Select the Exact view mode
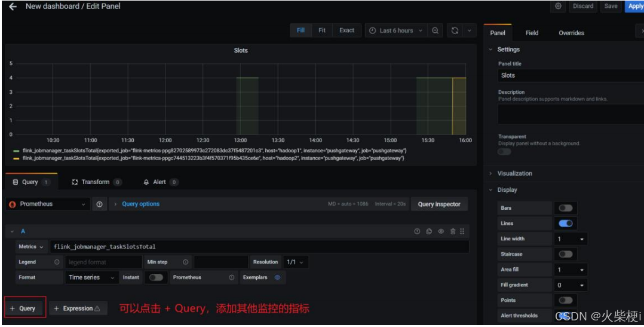 (346, 30)
